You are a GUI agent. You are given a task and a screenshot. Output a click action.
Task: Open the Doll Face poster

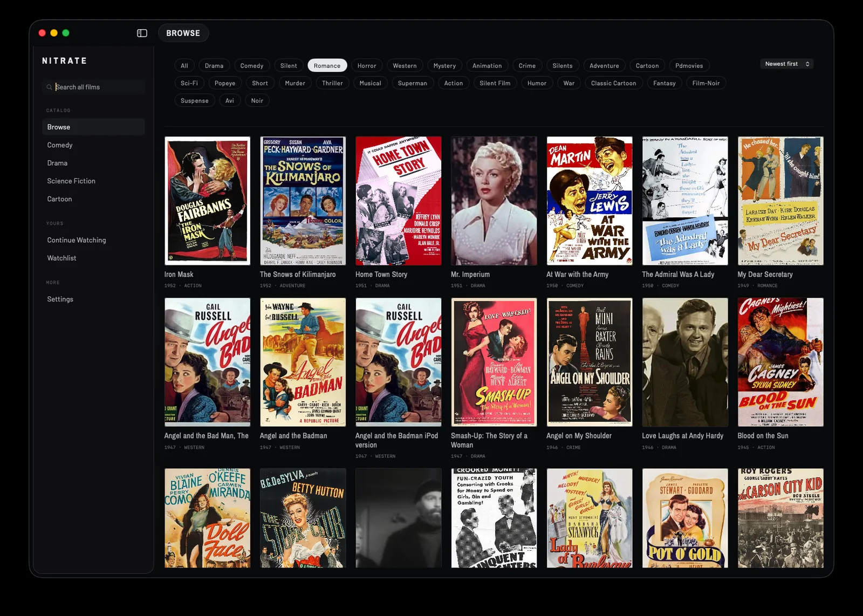coord(208,518)
